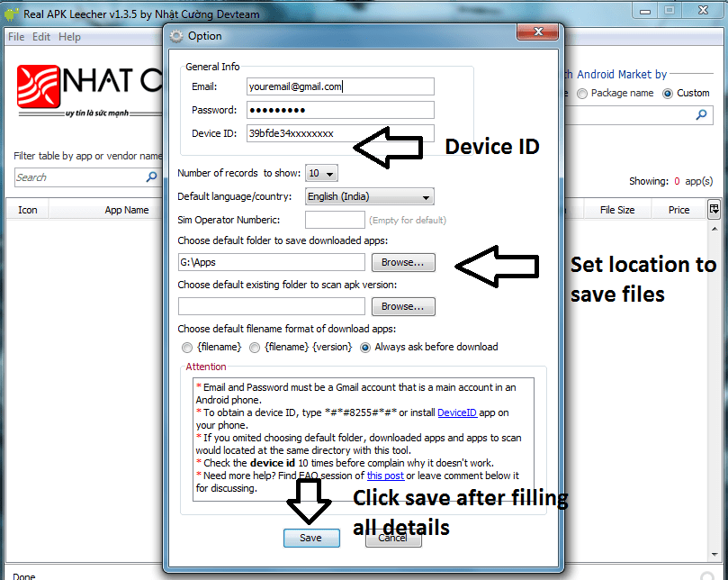728x580 pixels.
Task: Click the gear icon in Option dialog title
Action: [x=176, y=36]
